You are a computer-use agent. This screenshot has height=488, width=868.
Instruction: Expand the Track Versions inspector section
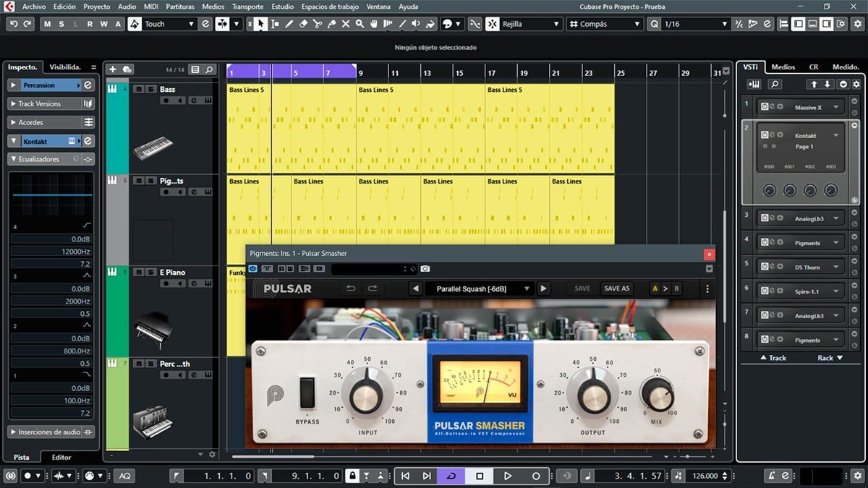coord(14,104)
